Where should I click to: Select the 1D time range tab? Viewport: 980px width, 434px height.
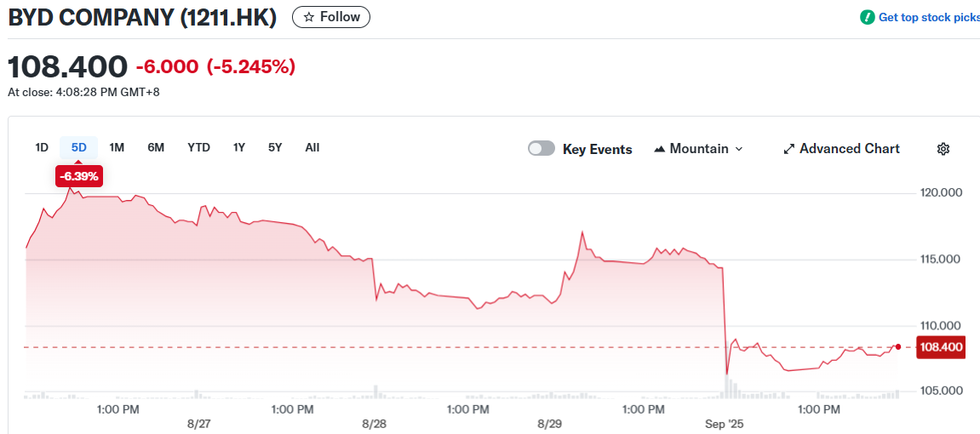coord(41,148)
